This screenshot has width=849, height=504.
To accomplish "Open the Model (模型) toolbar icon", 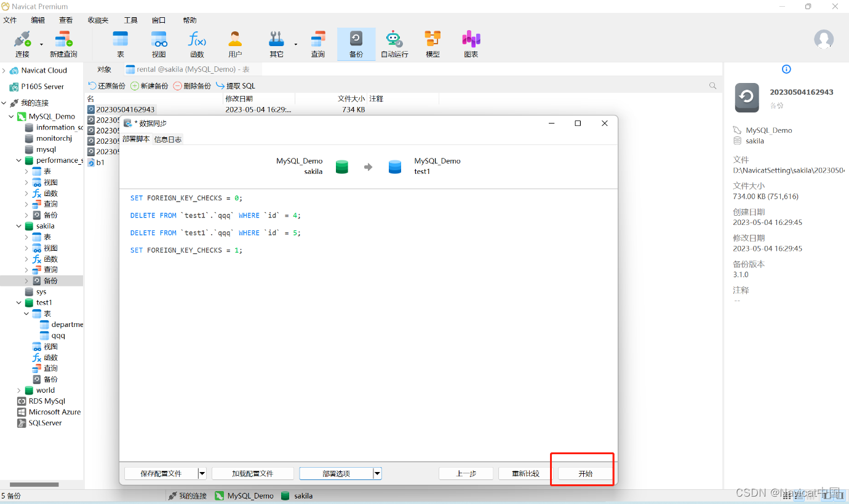I will click(432, 39).
